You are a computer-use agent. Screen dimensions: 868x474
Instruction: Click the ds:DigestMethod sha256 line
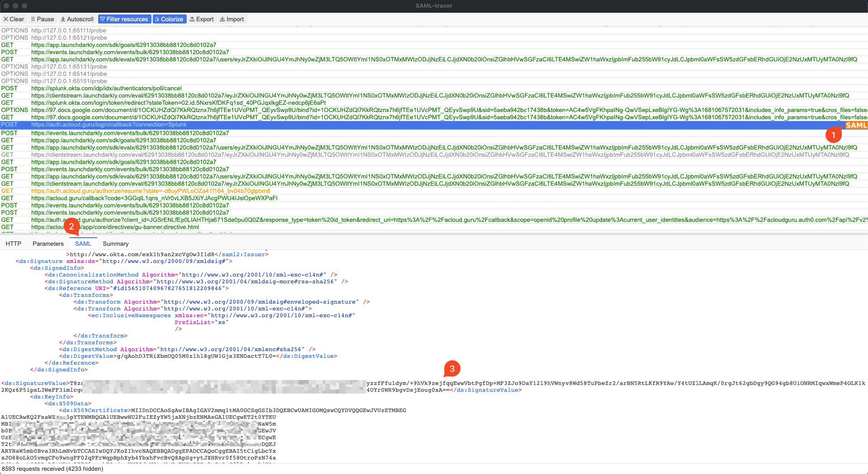(x=187, y=349)
